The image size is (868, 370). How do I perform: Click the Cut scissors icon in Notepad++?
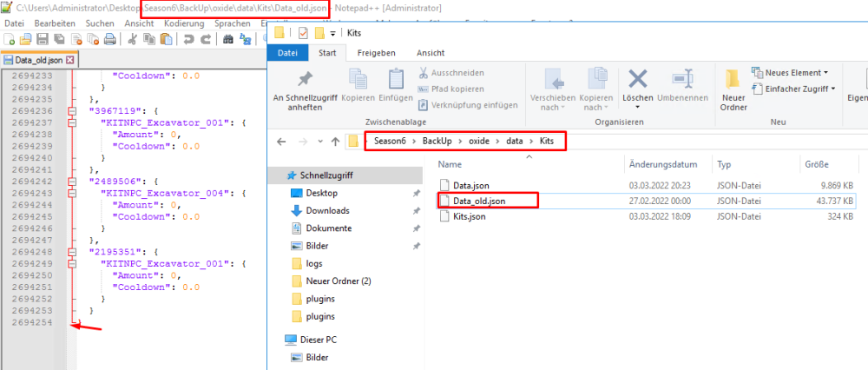132,39
